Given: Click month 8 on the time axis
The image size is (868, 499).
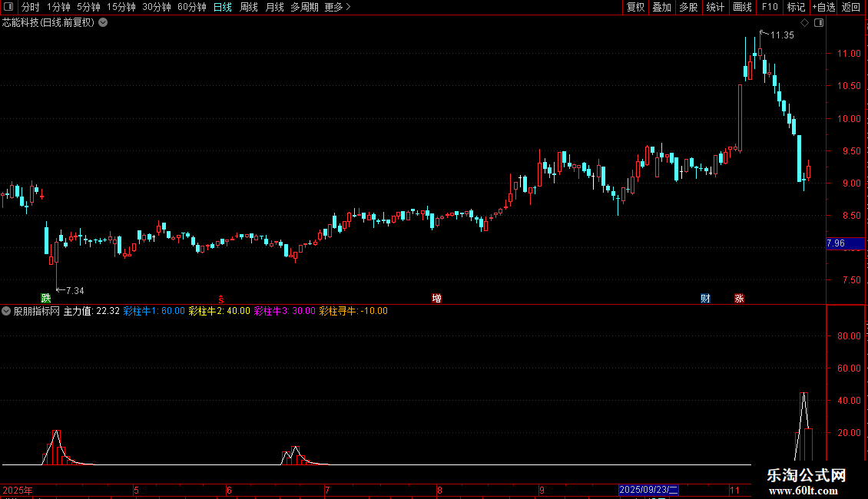Looking at the screenshot, I should pos(439,490).
